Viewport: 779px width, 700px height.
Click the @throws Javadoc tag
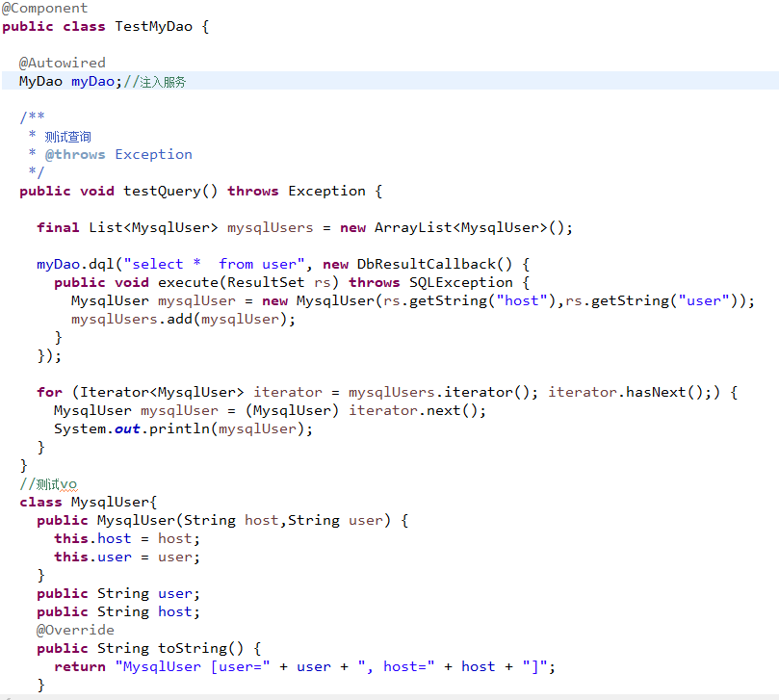75,154
